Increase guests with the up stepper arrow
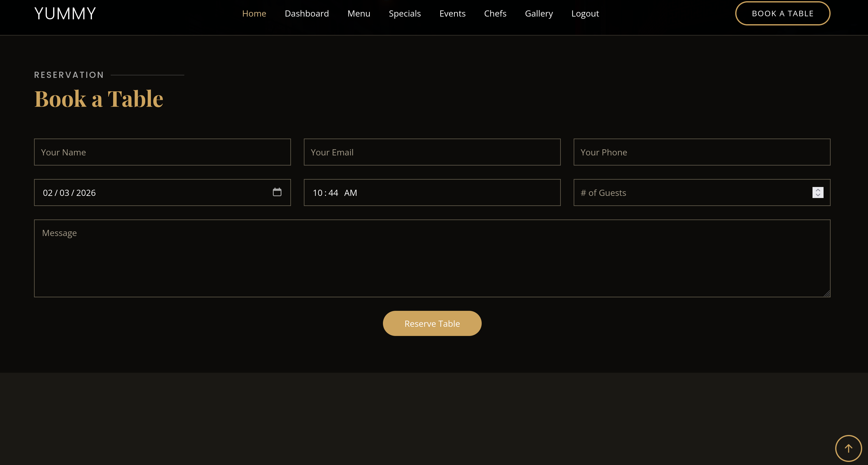The height and width of the screenshot is (465, 868). (x=818, y=190)
